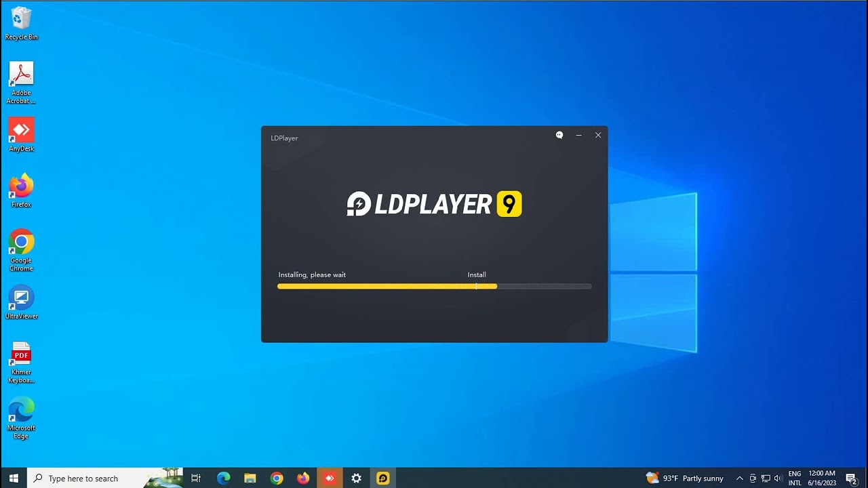Open the Windows Start menu
Screen dimensions: 868x488
(x=14, y=478)
